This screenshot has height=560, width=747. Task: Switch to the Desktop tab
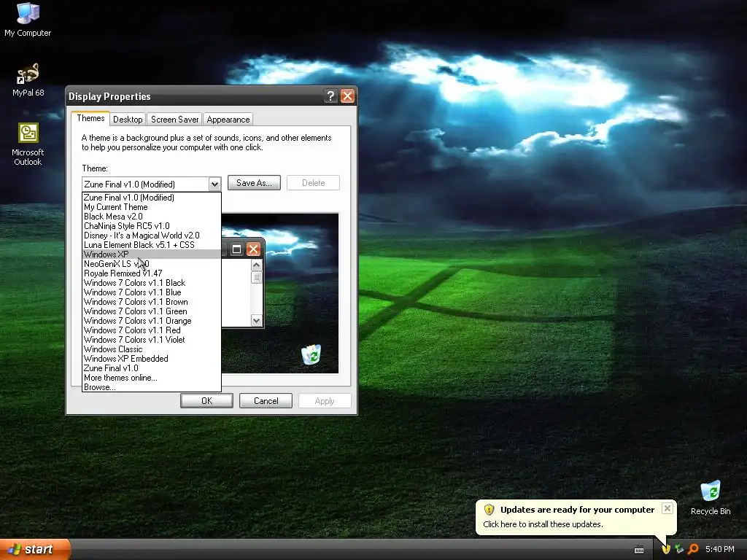[x=128, y=120]
